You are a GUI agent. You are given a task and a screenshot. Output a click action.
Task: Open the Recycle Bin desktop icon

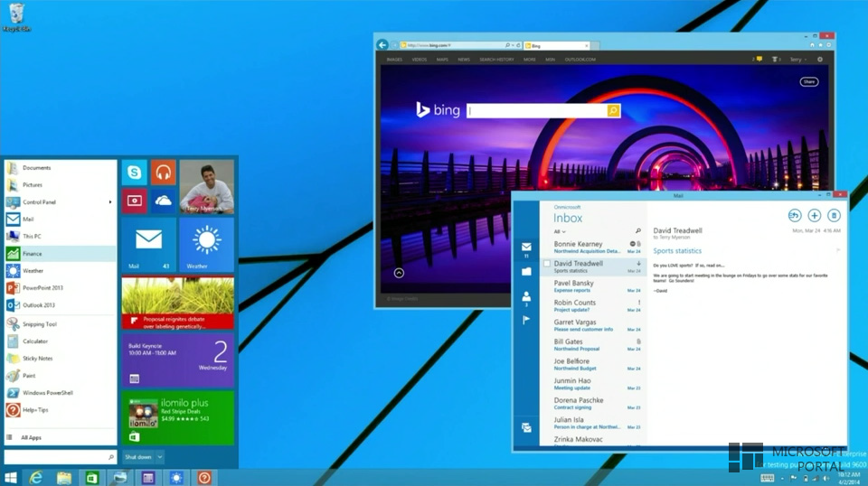tap(16, 17)
